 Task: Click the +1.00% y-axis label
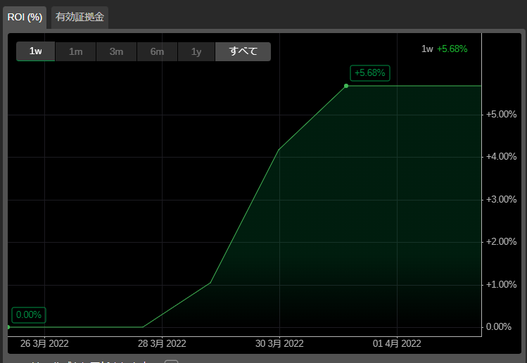(x=501, y=284)
